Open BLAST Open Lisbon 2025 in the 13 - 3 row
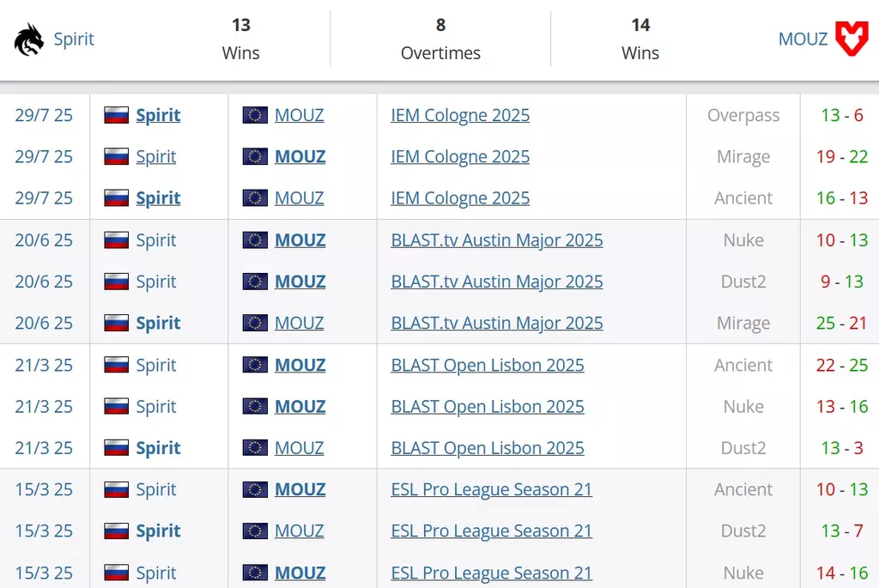The height and width of the screenshot is (588, 879). 488,448
